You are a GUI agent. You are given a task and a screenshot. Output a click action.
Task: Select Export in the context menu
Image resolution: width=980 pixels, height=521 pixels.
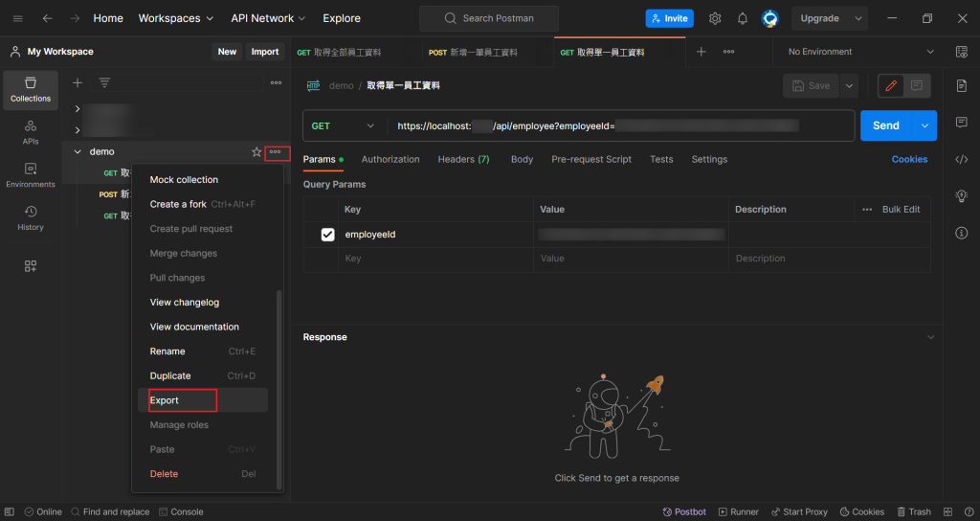pos(203,400)
